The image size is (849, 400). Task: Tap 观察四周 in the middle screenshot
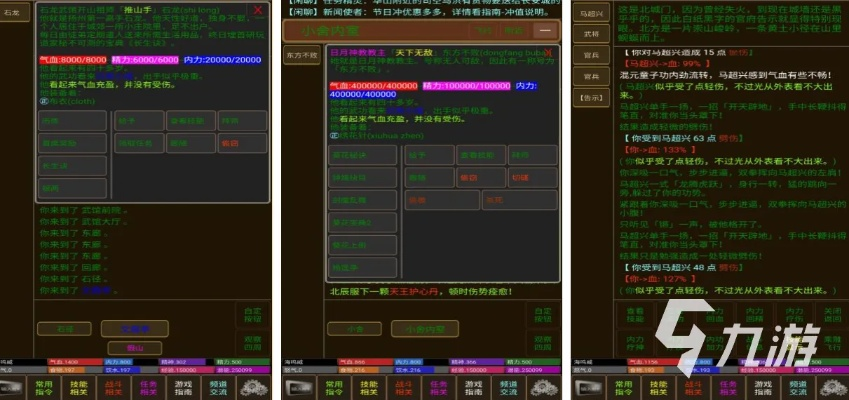coord(543,342)
